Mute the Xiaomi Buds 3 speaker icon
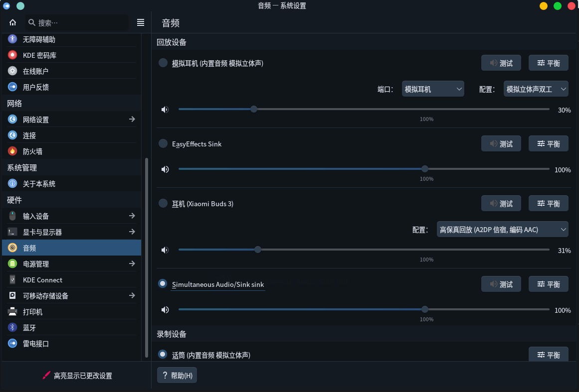 point(165,250)
